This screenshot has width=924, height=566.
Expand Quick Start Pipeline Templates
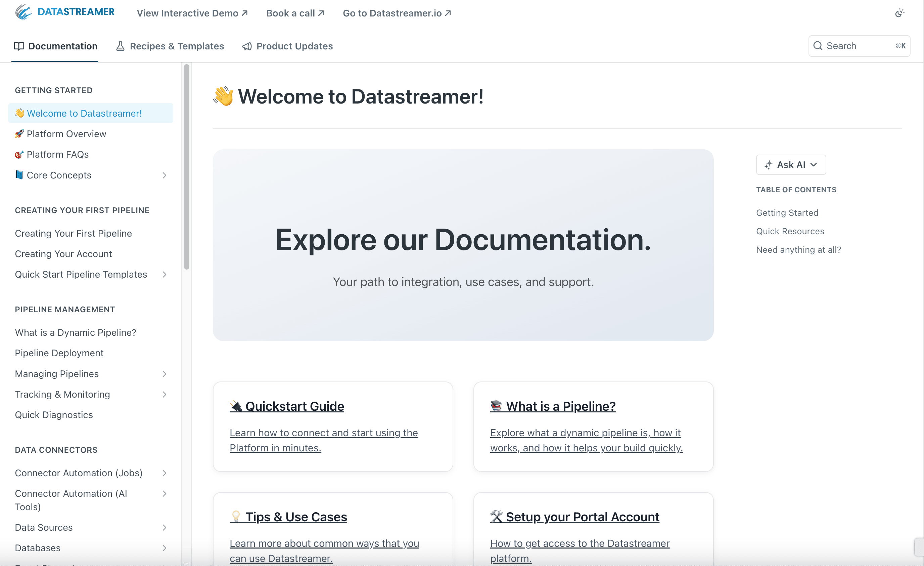pyautogui.click(x=164, y=274)
